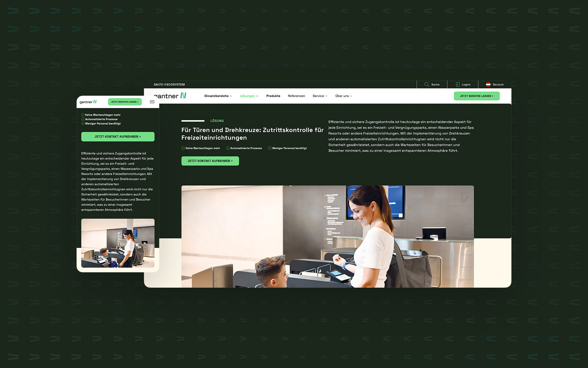
Task: Select 'Produkte' menu item
Action: 273,95
